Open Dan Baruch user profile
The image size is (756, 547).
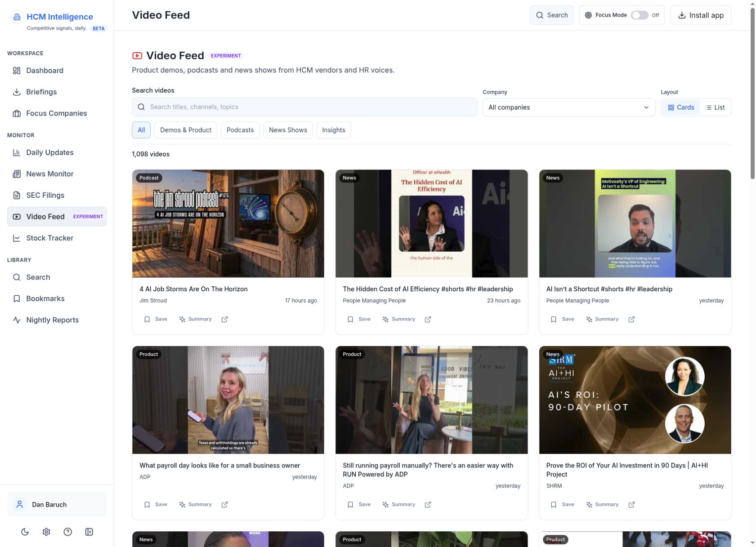coord(57,504)
